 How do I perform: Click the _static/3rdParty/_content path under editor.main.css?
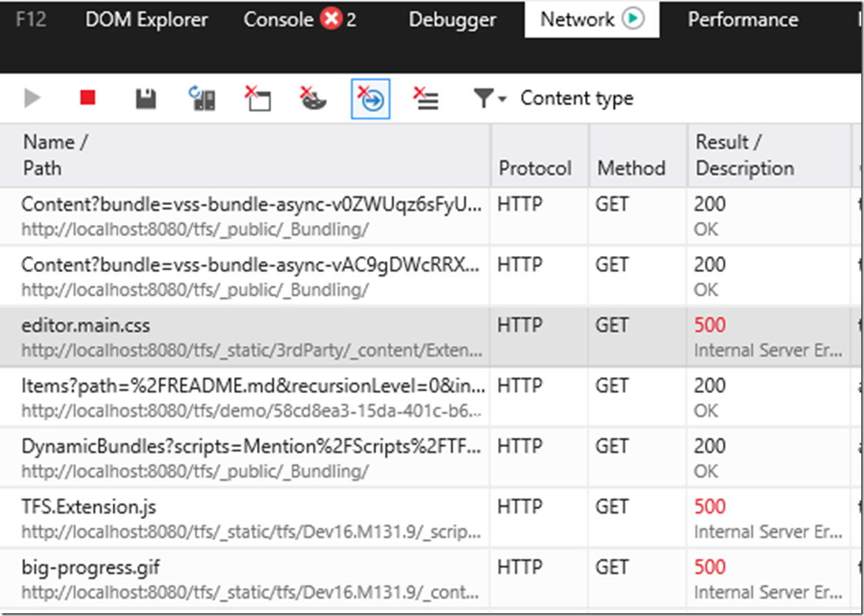click(253, 351)
